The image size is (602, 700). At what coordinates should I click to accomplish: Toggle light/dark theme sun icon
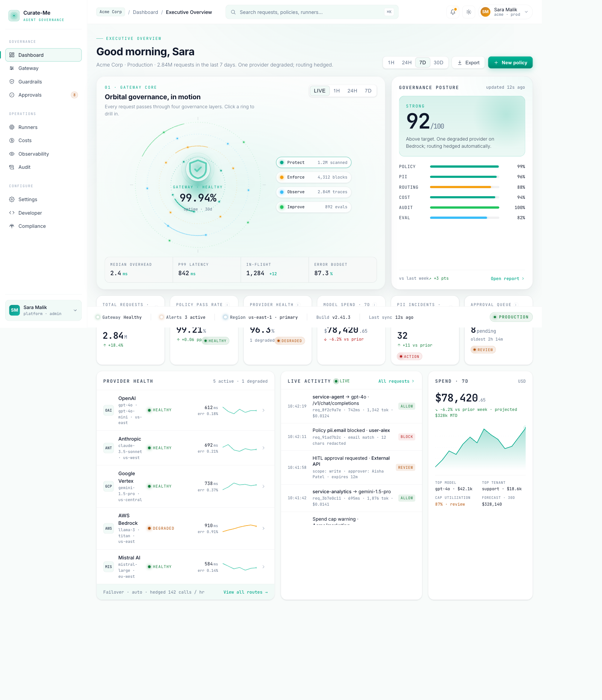pos(468,12)
